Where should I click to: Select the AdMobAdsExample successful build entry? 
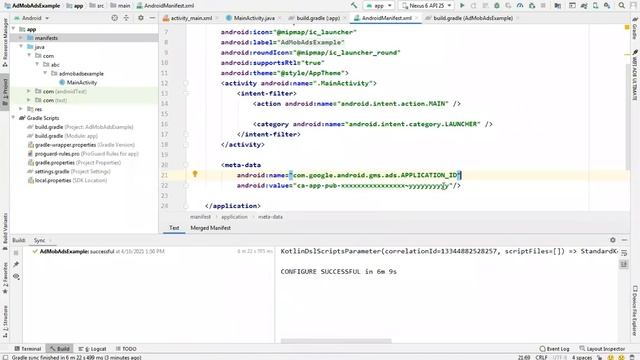pyautogui.click(x=98, y=251)
